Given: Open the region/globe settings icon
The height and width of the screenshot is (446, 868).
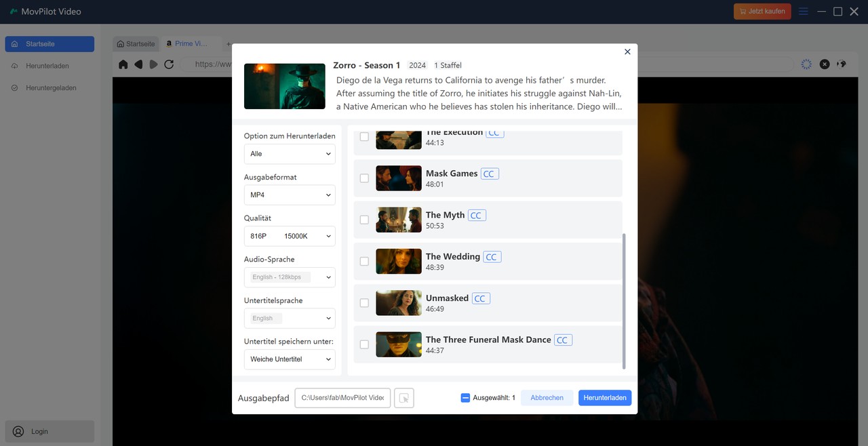Looking at the screenshot, I should pyautogui.click(x=841, y=64).
